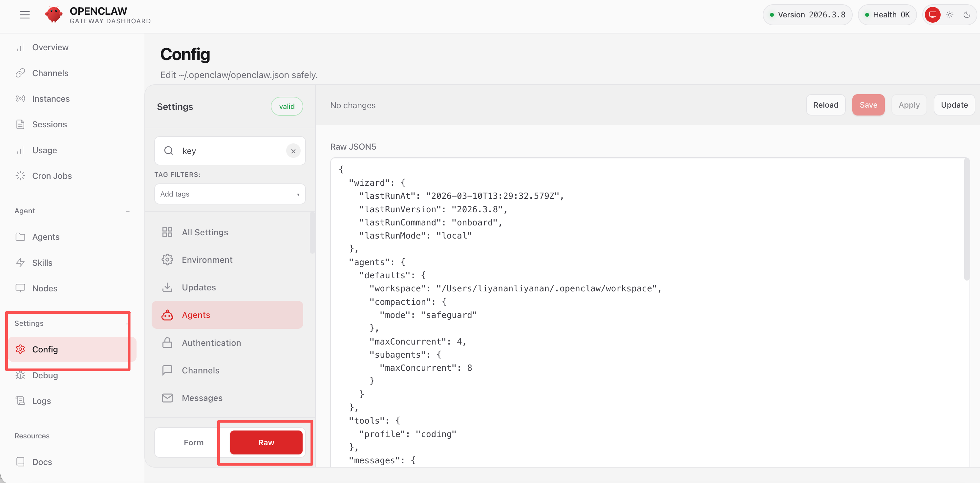Clear the key search field
This screenshot has width=980, height=483.
[x=293, y=151]
